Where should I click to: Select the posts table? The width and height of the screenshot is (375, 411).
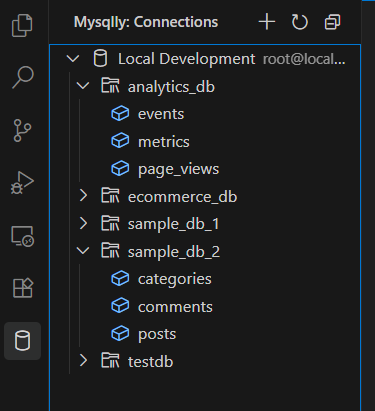point(157,334)
